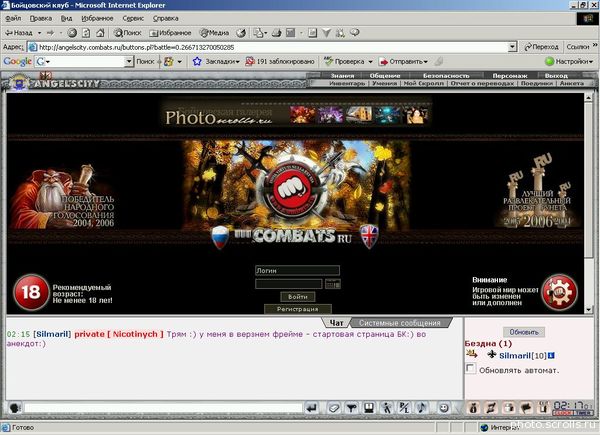Open the Правка menu

41,18
